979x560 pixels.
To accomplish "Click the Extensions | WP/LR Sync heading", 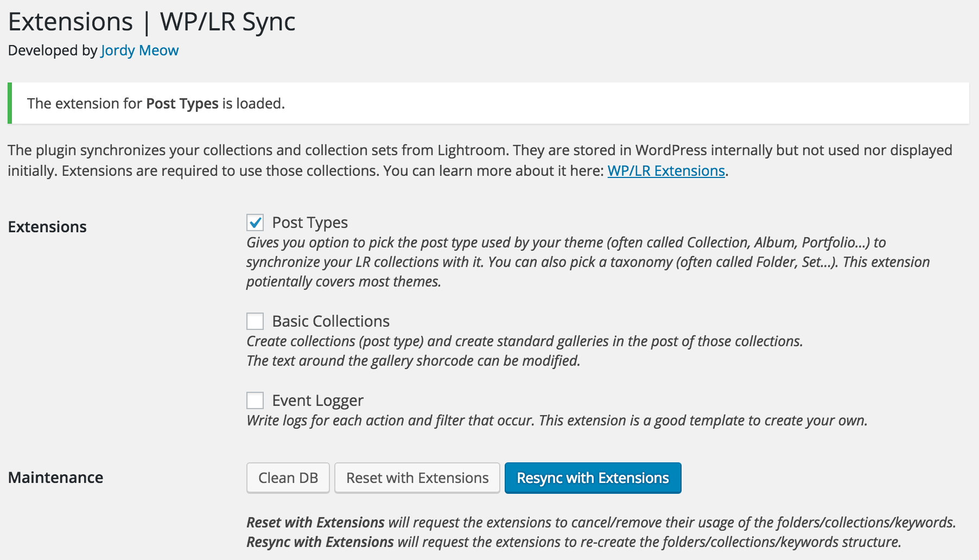I will [152, 22].
